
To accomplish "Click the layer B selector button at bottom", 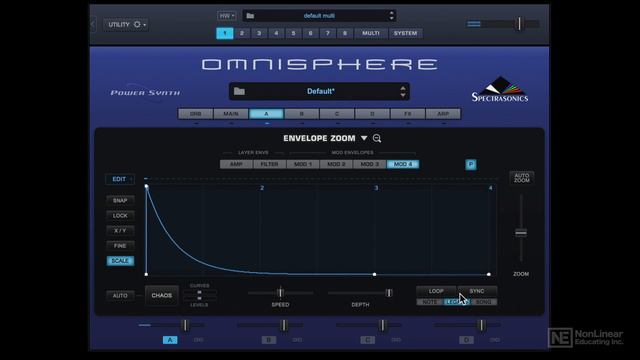I will pos(269,340).
